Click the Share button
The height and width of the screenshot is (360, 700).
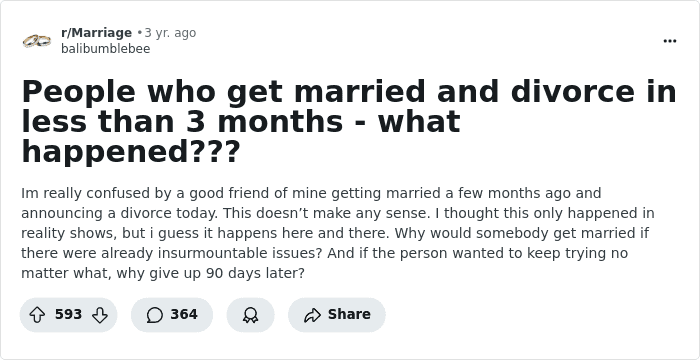coord(337,315)
